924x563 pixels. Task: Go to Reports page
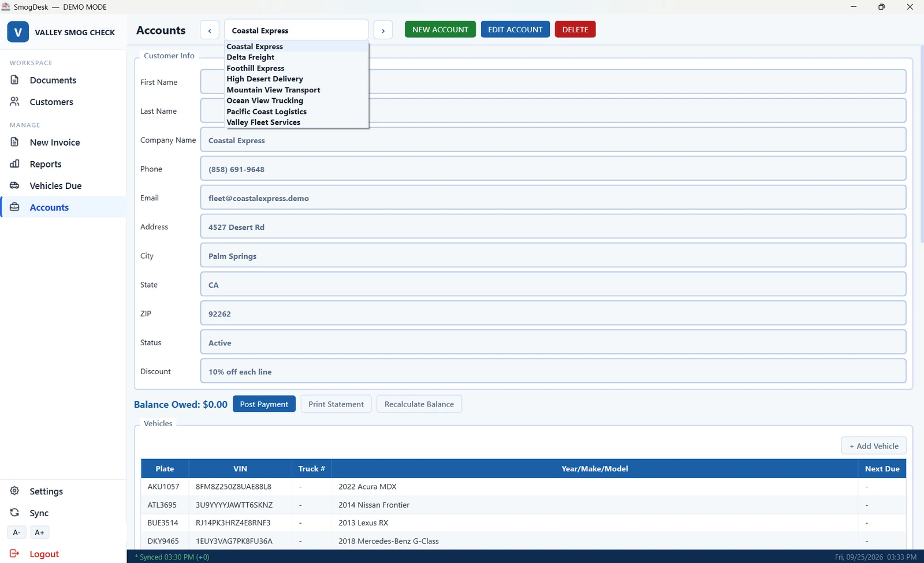(63, 164)
